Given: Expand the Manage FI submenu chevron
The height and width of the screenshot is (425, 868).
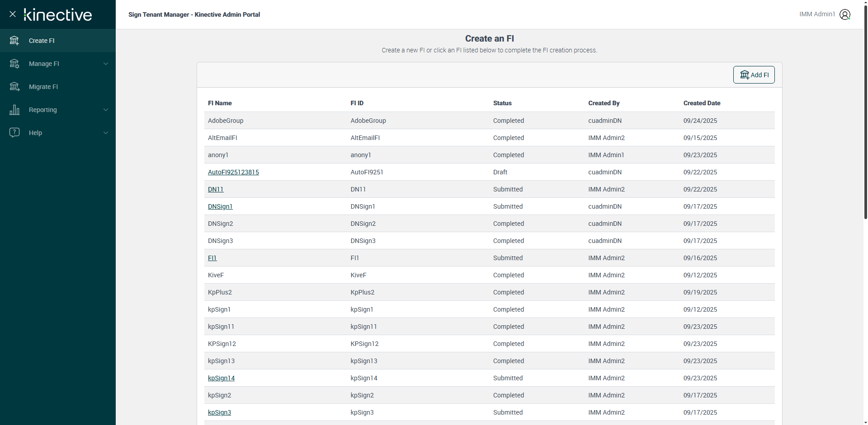Looking at the screenshot, I should [106, 64].
